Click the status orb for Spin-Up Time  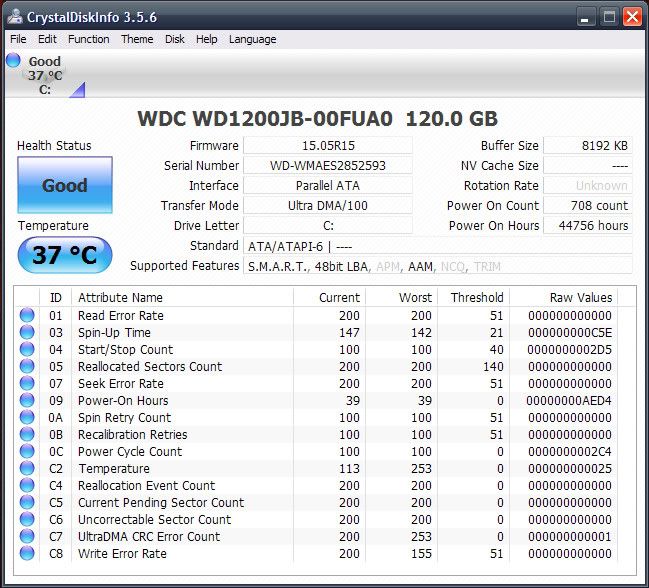(27, 332)
